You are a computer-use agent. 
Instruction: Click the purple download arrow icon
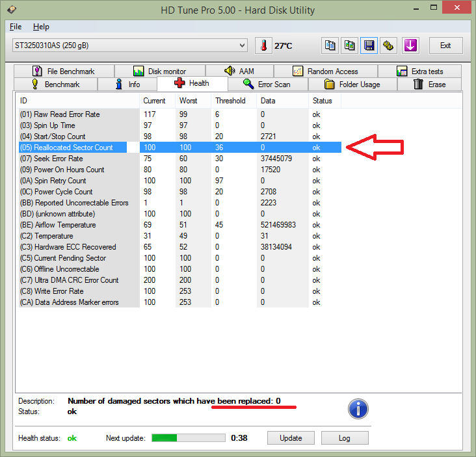410,46
